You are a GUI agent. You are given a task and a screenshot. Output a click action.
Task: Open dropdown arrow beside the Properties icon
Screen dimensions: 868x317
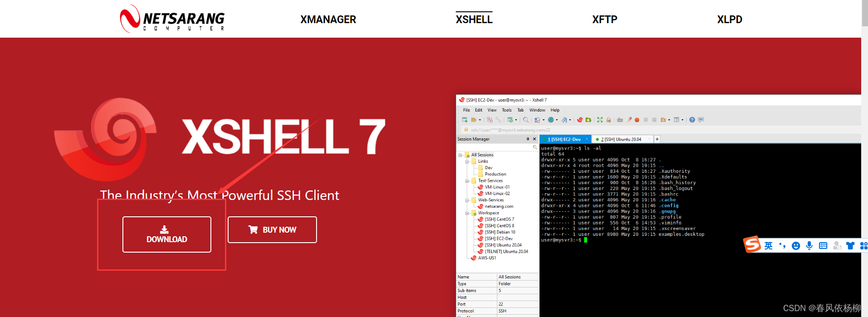click(516, 120)
